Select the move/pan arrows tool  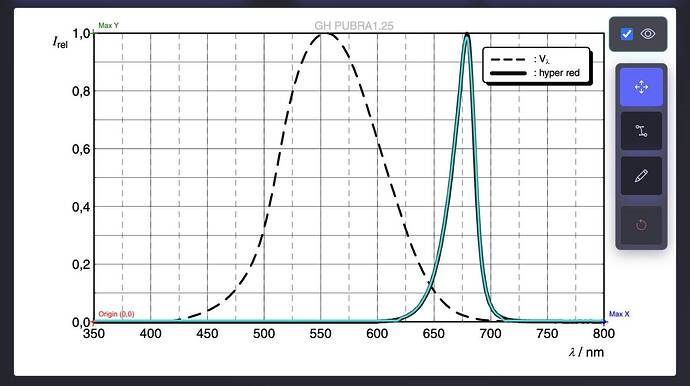641,87
